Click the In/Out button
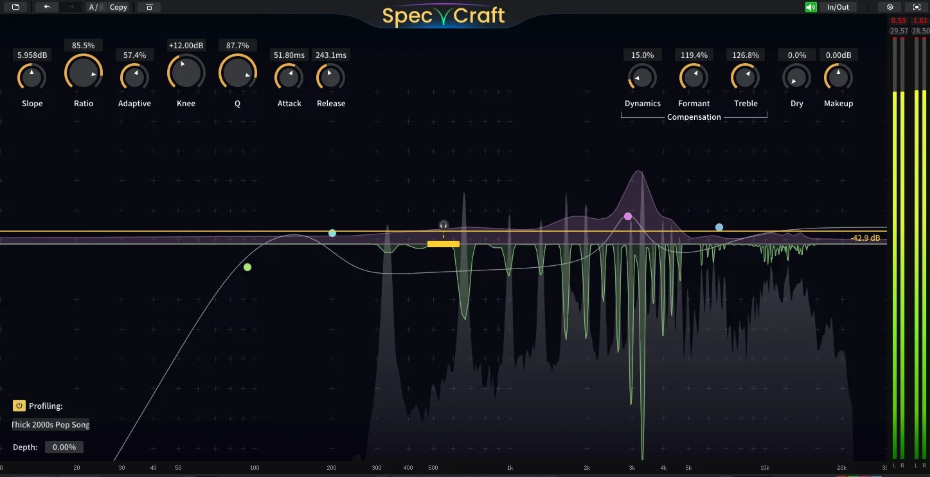The height and width of the screenshot is (477, 930). pos(838,7)
